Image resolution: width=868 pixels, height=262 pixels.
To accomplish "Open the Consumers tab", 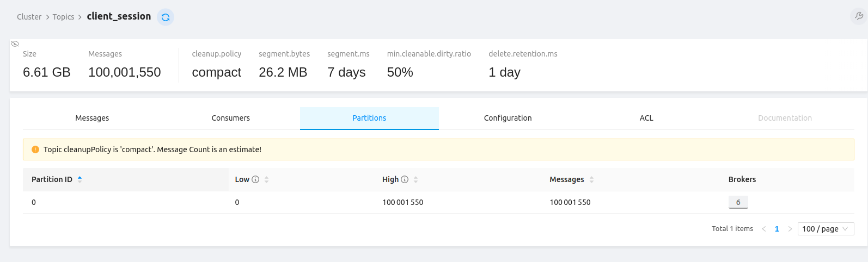I will 230,118.
